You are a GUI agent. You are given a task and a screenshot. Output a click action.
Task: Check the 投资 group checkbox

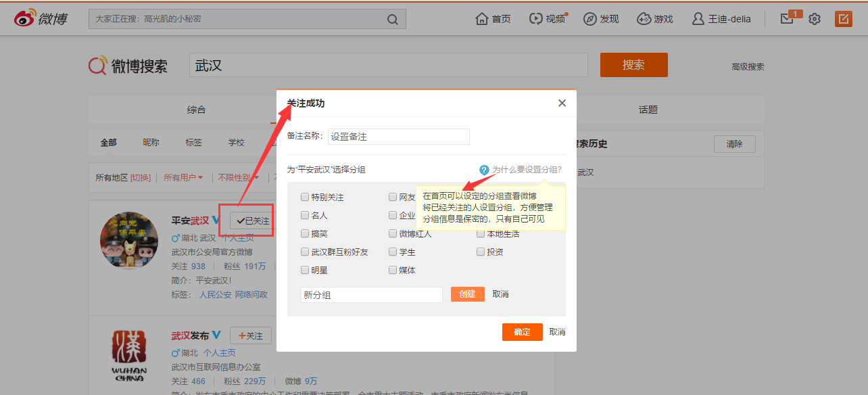[481, 252]
